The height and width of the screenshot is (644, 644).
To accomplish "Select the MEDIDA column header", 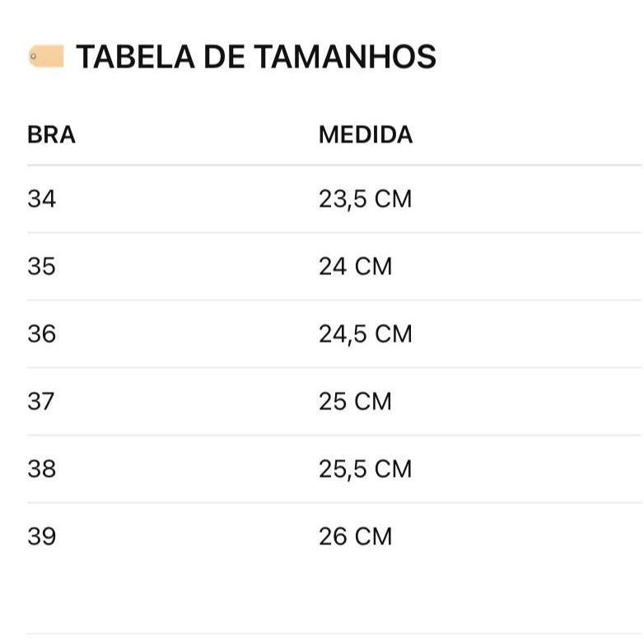I will (366, 134).
